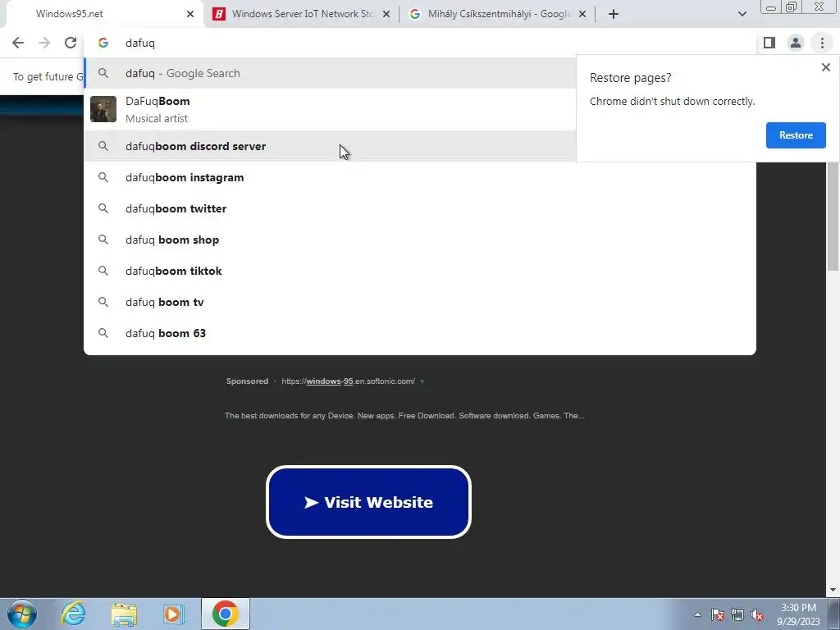Screen dimensions: 840x630
Task: Choose 'dafuqboom tiktok' suggestion
Action: pyautogui.click(x=420, y=271)
